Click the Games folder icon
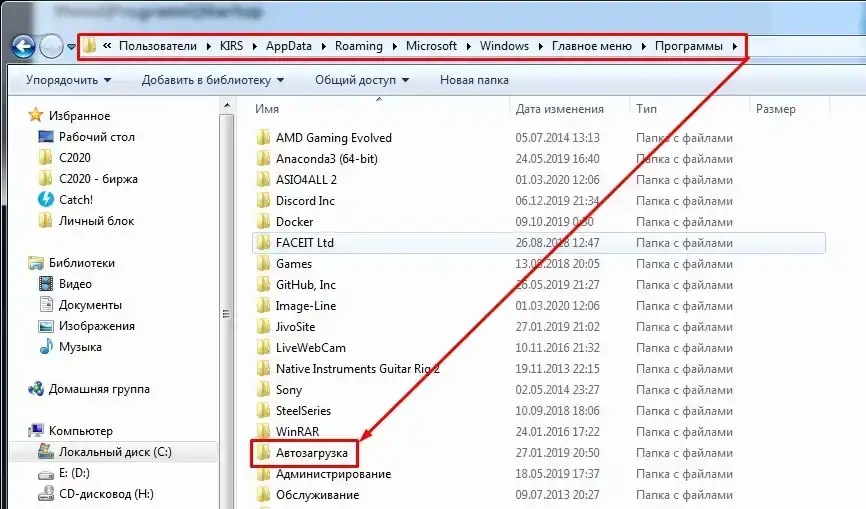This screenshot has width=866, height=509. (x=263, y=263)
